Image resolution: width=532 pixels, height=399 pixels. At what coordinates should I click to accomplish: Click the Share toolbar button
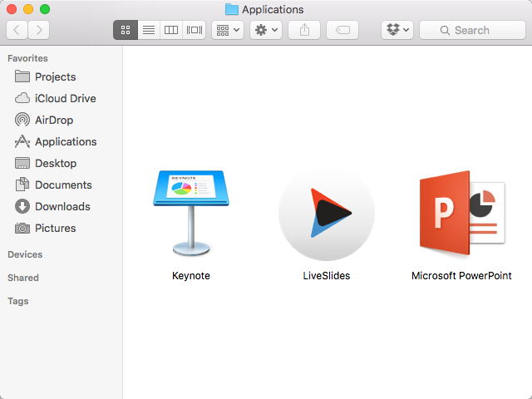click(304, 30)
